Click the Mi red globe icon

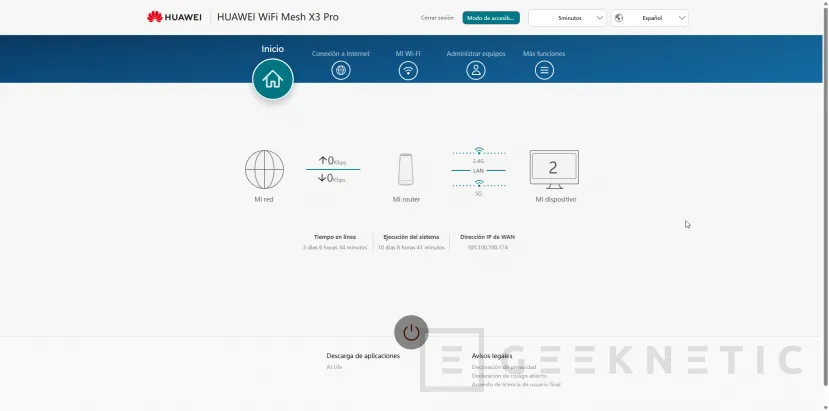pos(264,169)
